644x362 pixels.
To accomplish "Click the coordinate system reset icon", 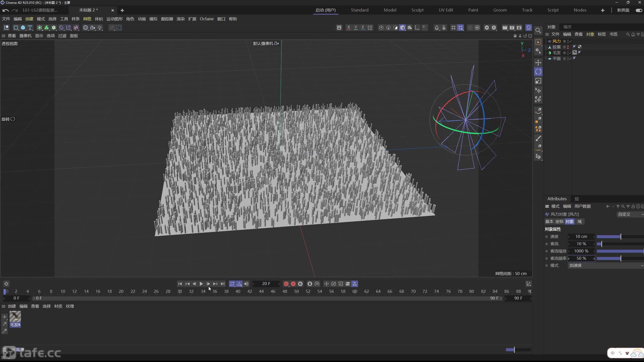I will pyautogui.click(x=370, y=28).
